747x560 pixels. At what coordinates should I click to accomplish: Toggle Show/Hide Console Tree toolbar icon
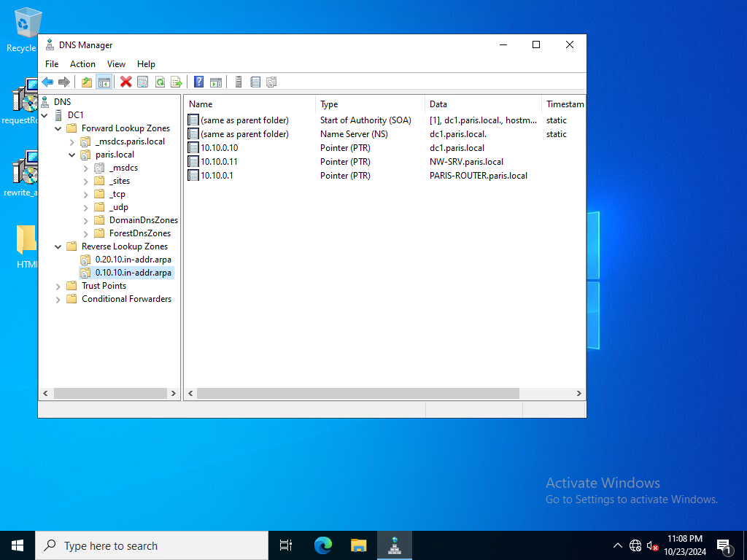click(x=104, y=82)
